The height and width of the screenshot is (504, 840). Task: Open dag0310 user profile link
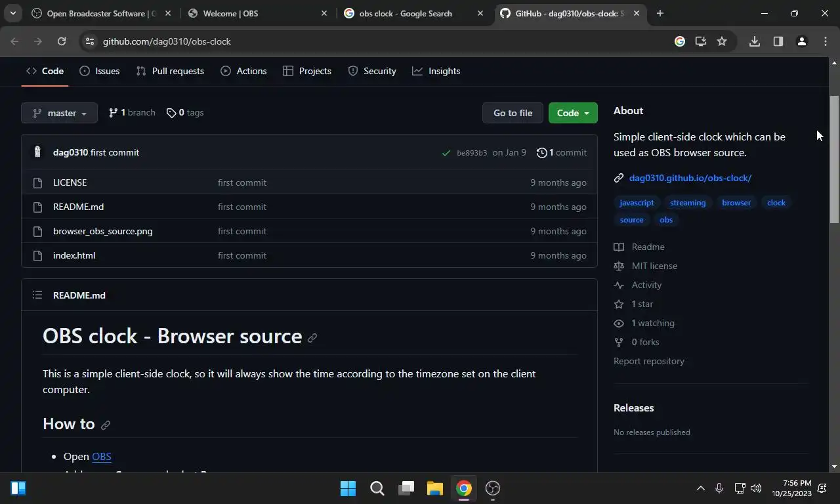(70, 152)
